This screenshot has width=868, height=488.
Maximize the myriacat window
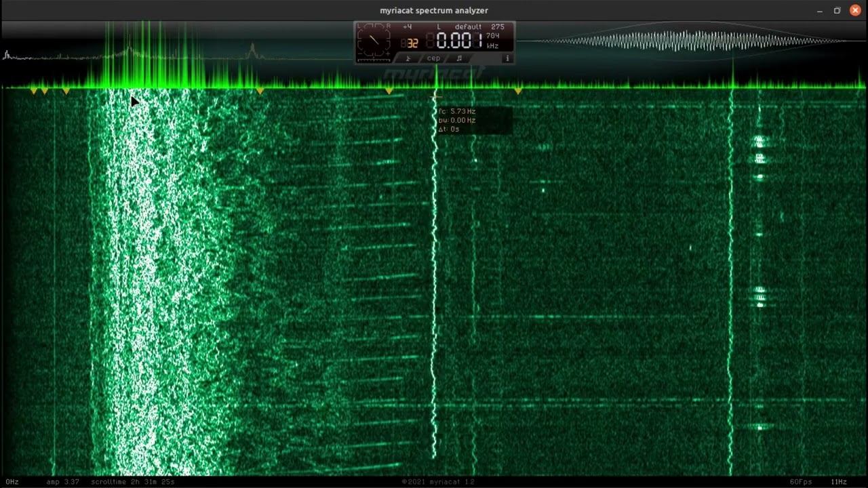pyautogui.click(x=837, y=10)
